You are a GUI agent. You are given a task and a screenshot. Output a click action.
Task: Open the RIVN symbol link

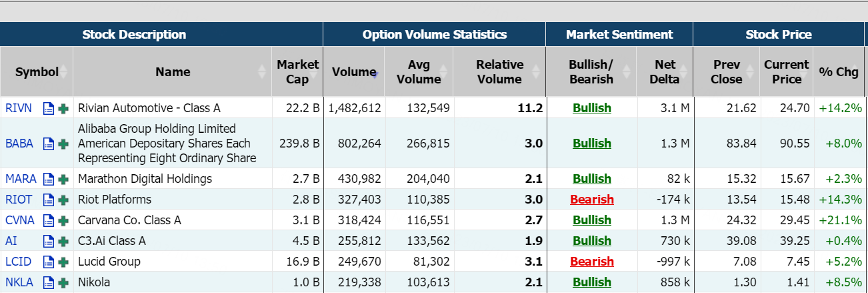(19, 108)
